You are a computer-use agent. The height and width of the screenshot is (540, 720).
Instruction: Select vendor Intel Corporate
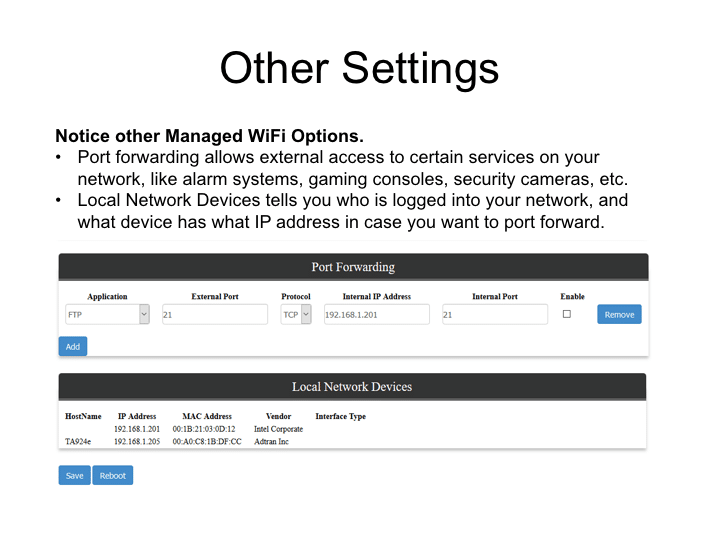[x=278, y=429]
